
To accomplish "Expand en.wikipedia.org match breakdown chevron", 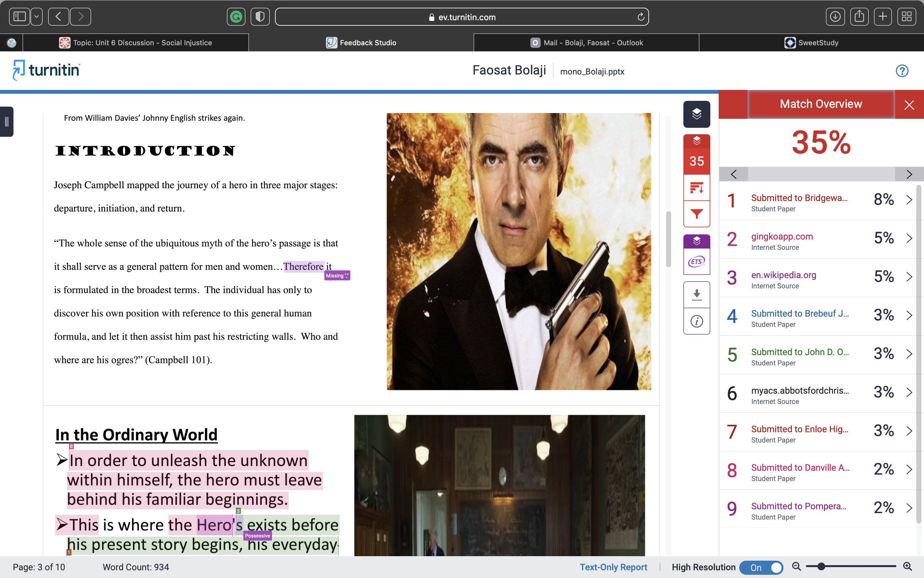I will tap(909, 277).
